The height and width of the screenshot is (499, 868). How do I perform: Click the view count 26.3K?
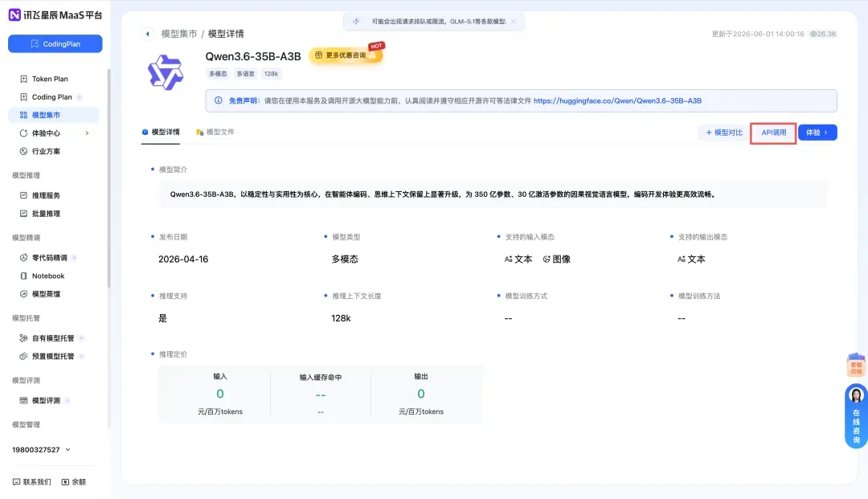[823, 34]
